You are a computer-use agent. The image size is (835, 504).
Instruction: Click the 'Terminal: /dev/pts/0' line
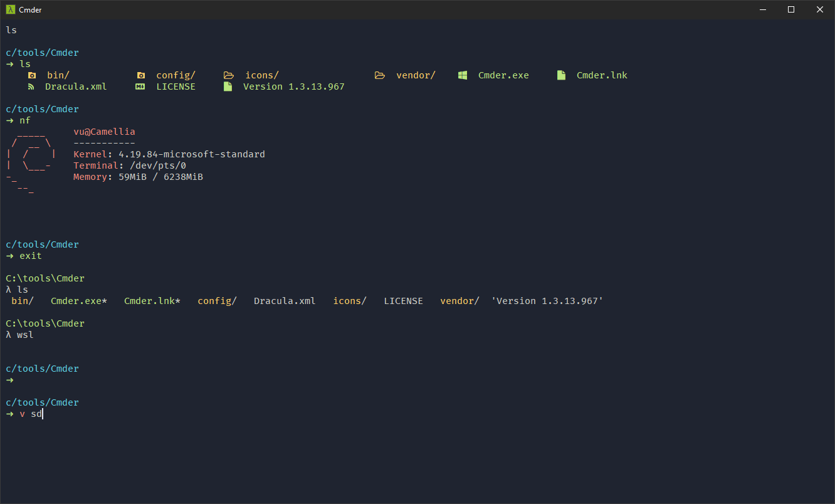130,165
